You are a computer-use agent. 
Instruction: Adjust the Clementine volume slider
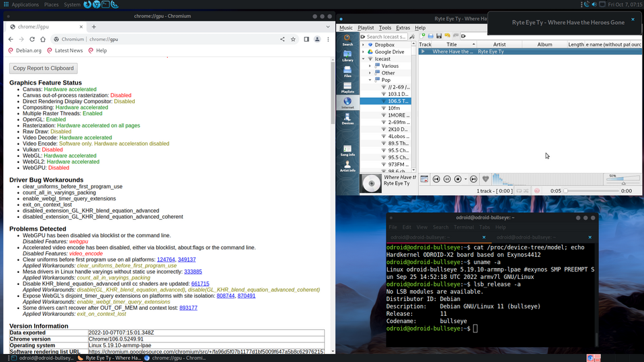click(x=623, y=180)
